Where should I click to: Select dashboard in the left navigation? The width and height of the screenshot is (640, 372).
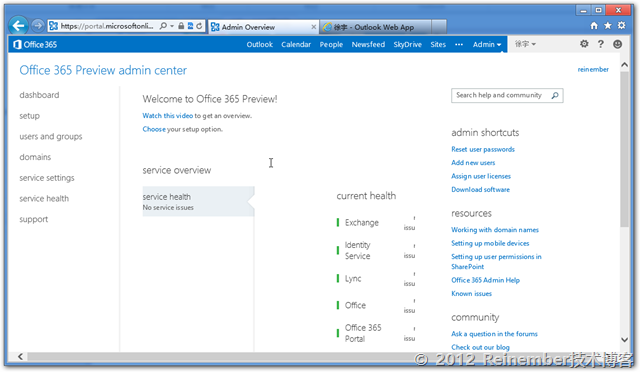[x=39, y=95]
